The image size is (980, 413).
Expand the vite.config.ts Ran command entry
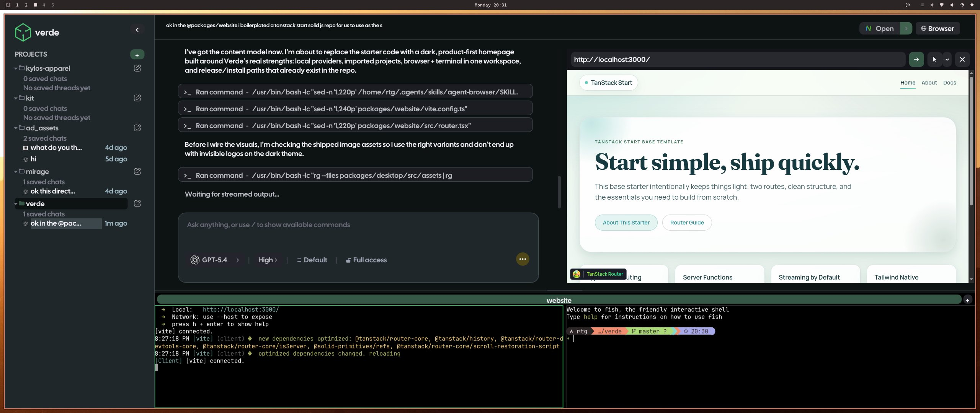coord(355,109)
